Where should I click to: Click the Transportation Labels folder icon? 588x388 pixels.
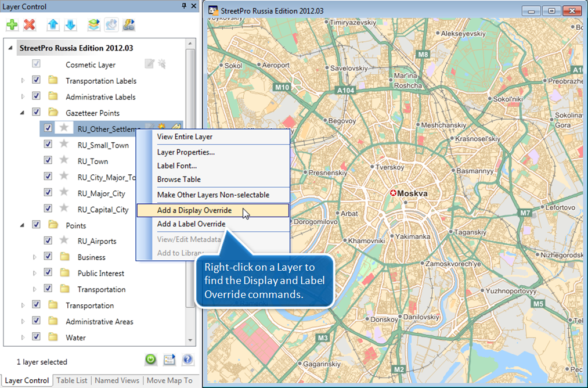[x=53, y=80]
